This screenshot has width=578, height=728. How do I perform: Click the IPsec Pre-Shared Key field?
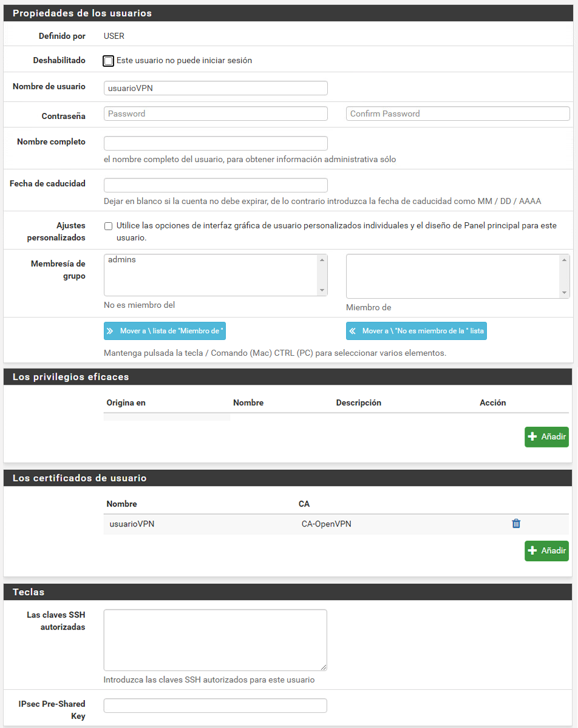(x=215, y=706)
